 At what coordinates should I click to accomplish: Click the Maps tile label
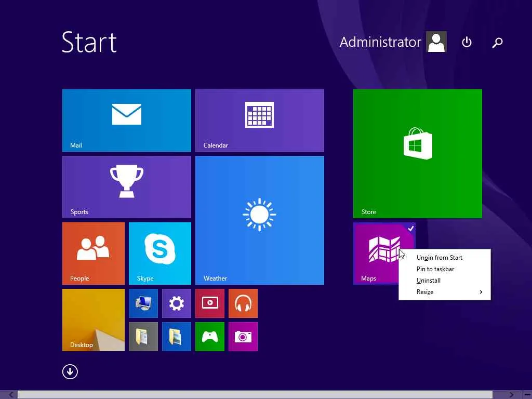coord(368,278)
